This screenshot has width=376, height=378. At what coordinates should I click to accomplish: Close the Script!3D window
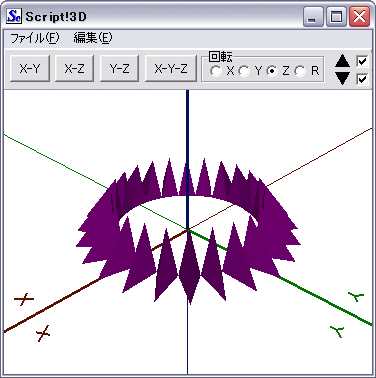tap(359, 17)
